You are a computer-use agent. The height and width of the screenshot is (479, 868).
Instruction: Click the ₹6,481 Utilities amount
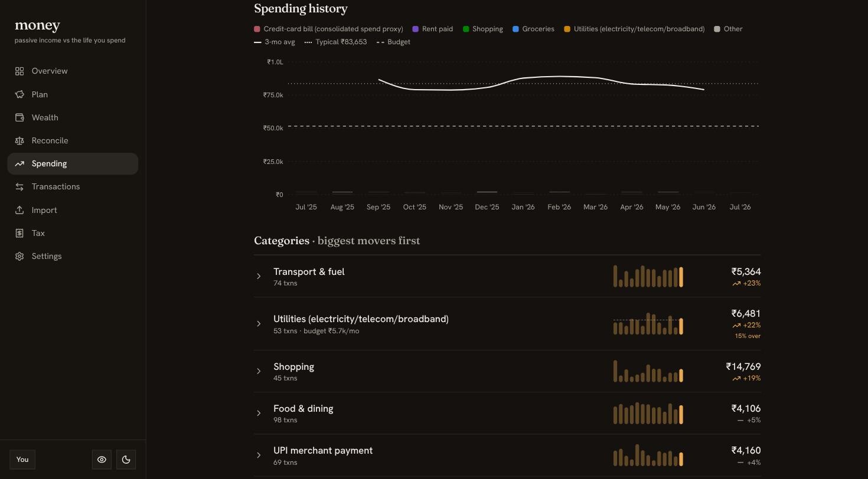coord(746,314)
